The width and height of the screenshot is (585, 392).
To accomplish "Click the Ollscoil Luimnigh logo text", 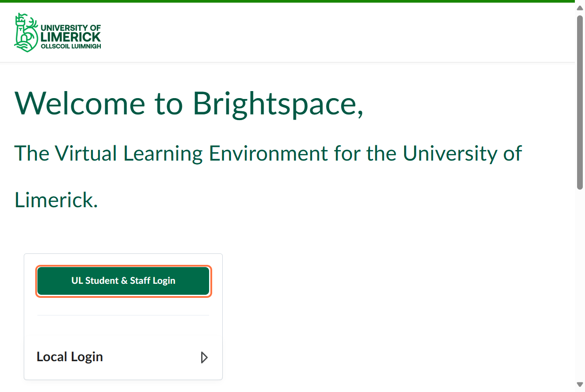I will (70, 46).
